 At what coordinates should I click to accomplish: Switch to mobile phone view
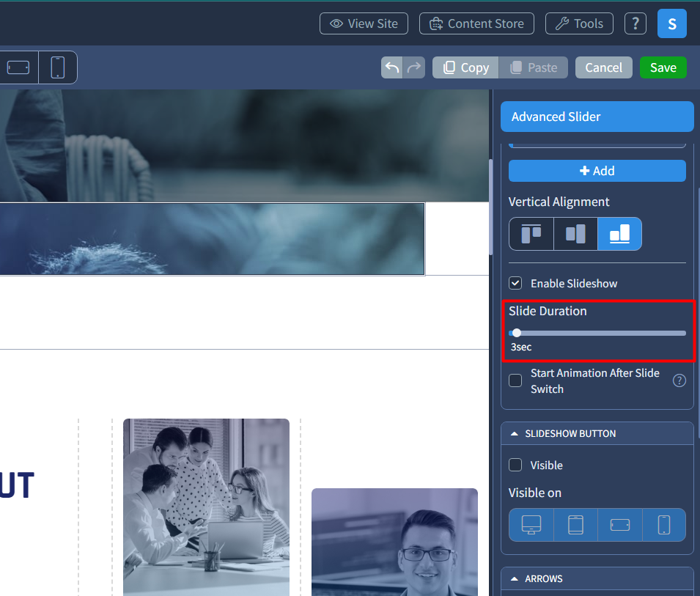[x=58, y=67]
